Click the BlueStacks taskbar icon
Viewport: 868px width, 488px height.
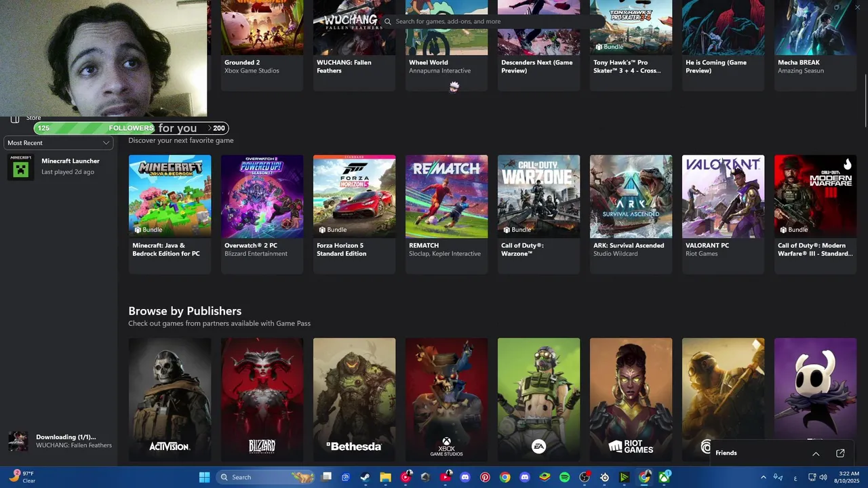(x=545, y=477)
